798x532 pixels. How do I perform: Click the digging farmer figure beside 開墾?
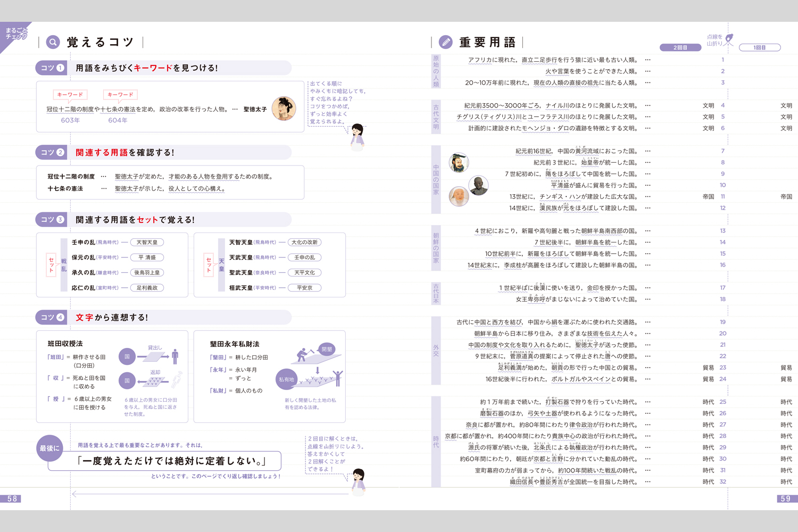pyautogui.click(x=304, y=355)
